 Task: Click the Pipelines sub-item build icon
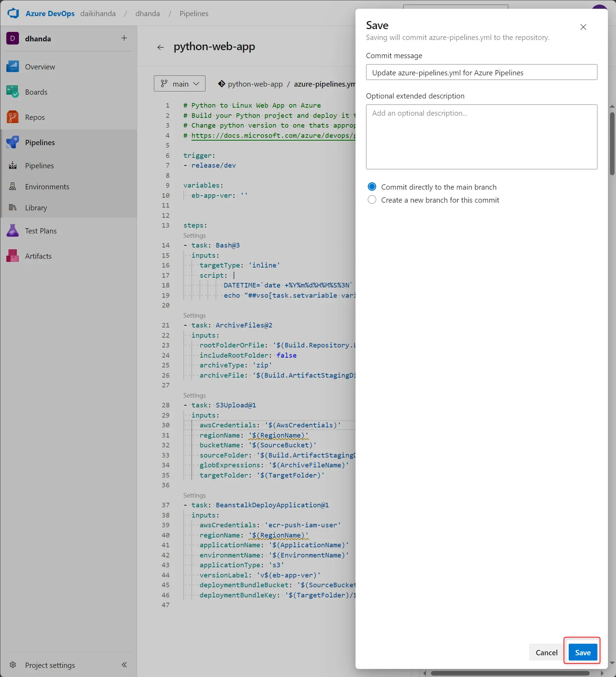pos(13,165)
